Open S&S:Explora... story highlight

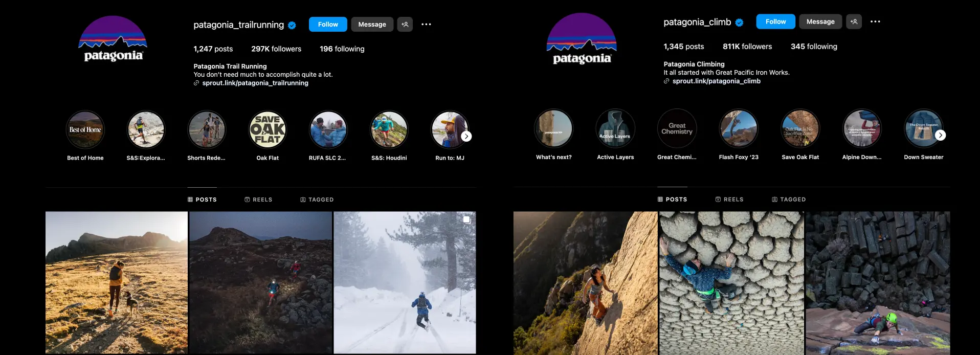click(x=146, y=129)
